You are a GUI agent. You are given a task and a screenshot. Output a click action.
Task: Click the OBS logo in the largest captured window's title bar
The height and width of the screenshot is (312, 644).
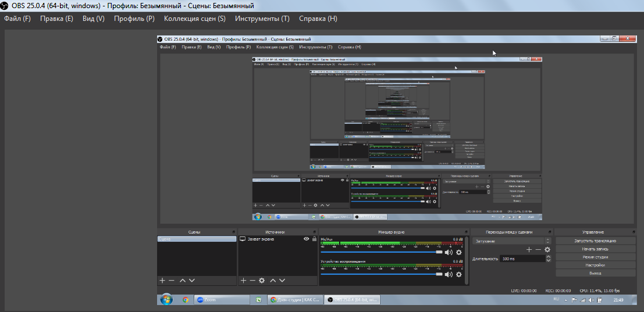click(x=160, y=39)
